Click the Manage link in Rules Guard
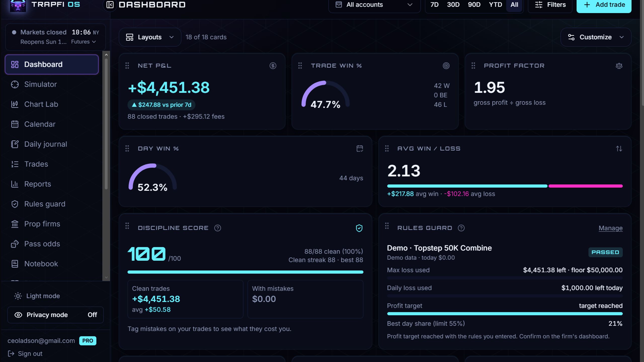The image size is (644, 362). [611, 228]
